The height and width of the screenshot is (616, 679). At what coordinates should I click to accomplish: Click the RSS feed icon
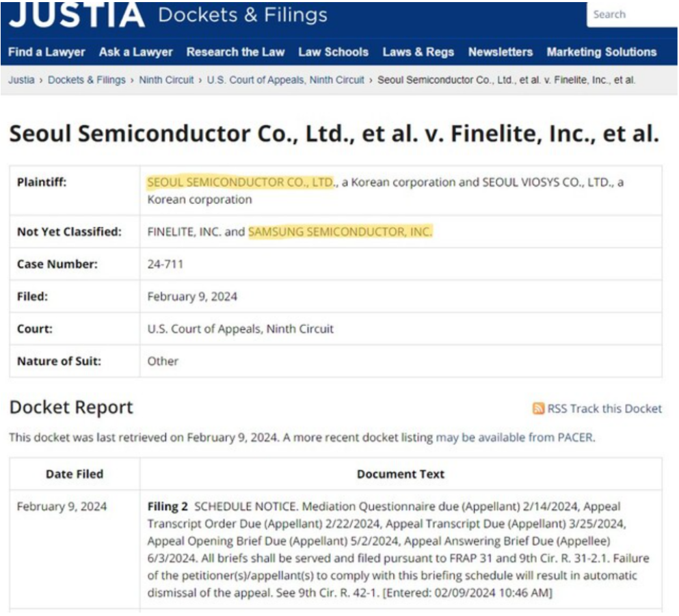pyautogui.click(x=539, y=409)
